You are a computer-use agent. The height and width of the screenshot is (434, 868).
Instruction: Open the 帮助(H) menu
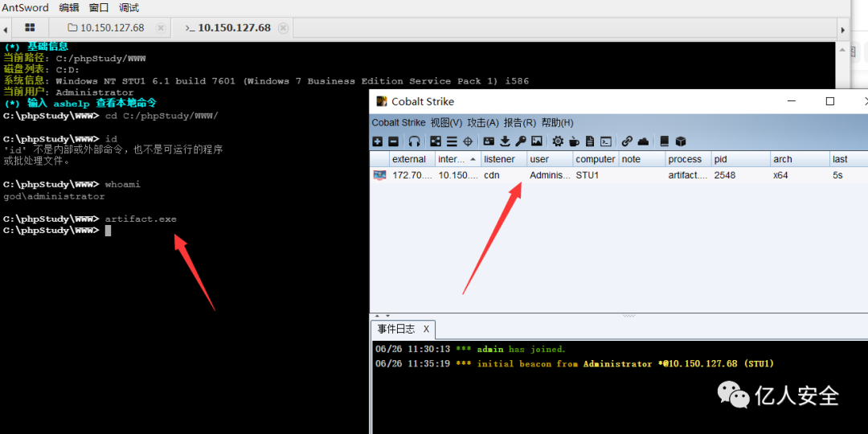click(x=557, y=122)
